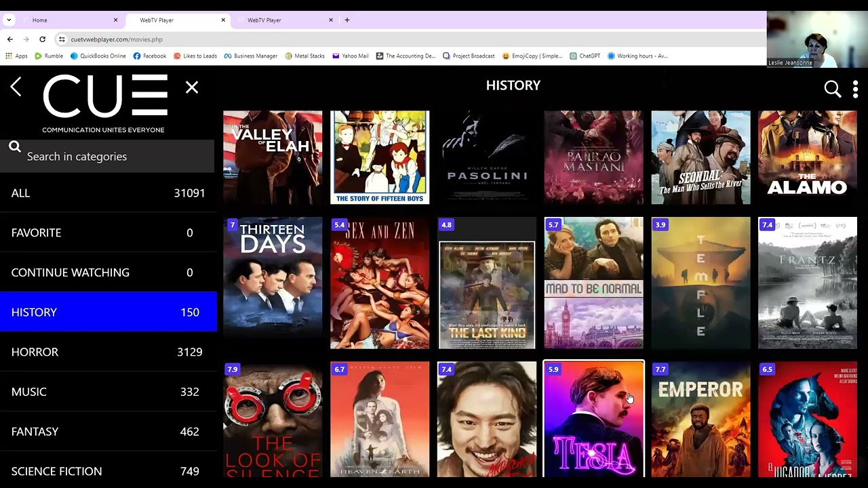Close the active WebTV Player tab
Screen dimensions: 868x488
[x=223, y=20]
